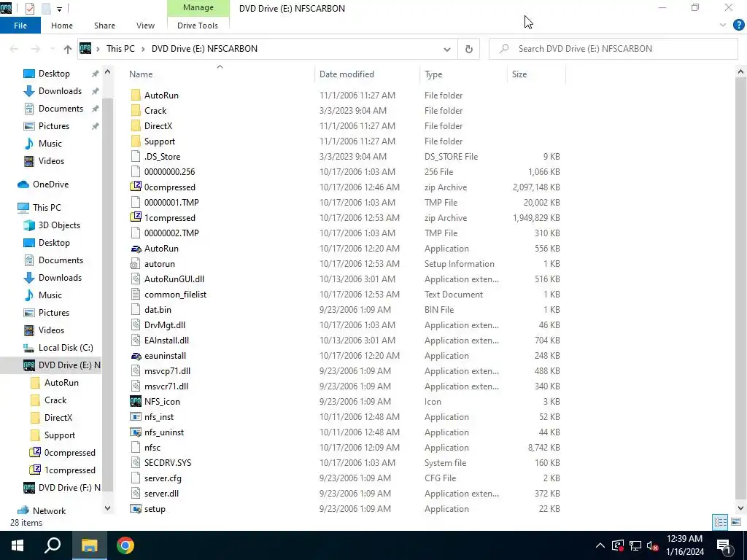Select the AutoRun folder icon in file list
This screenshot has height=560, width=747.
(x=136, y=96)
